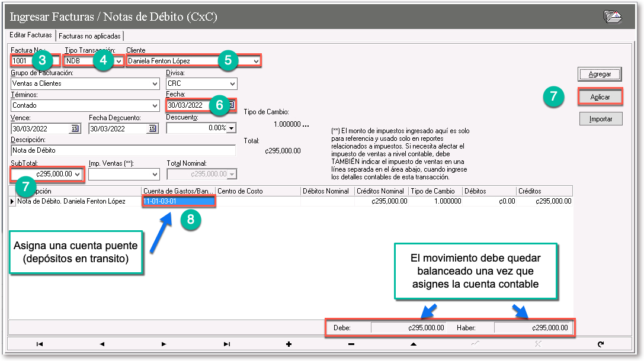
Task: Open the SubTotal dropdown arrow
Action: [x=77, y=175]
